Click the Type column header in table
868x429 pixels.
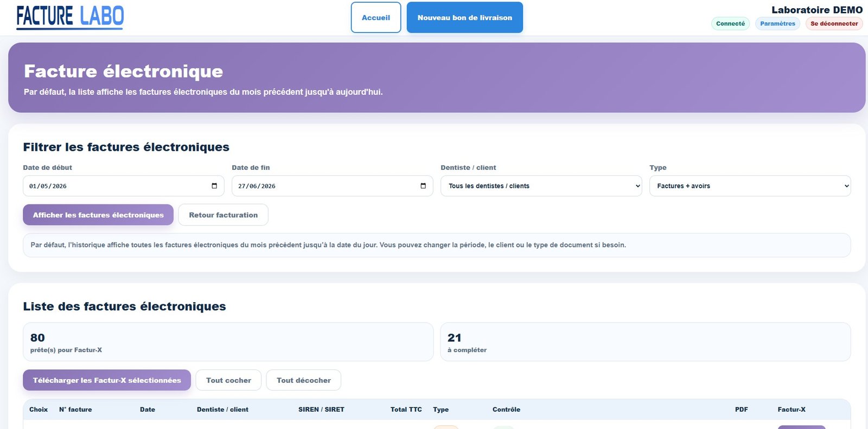pos(441,409)
